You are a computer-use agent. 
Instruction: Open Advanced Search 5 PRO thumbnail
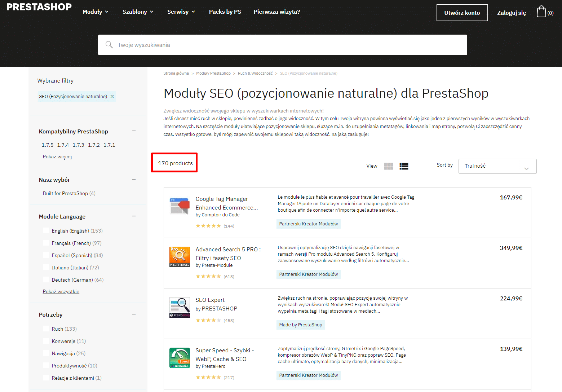point(180,257)
